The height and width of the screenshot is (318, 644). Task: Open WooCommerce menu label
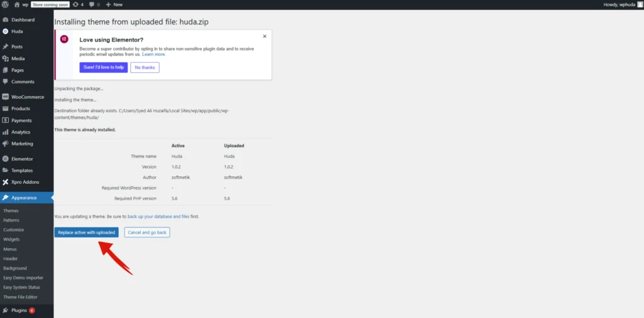coord(28,97)
